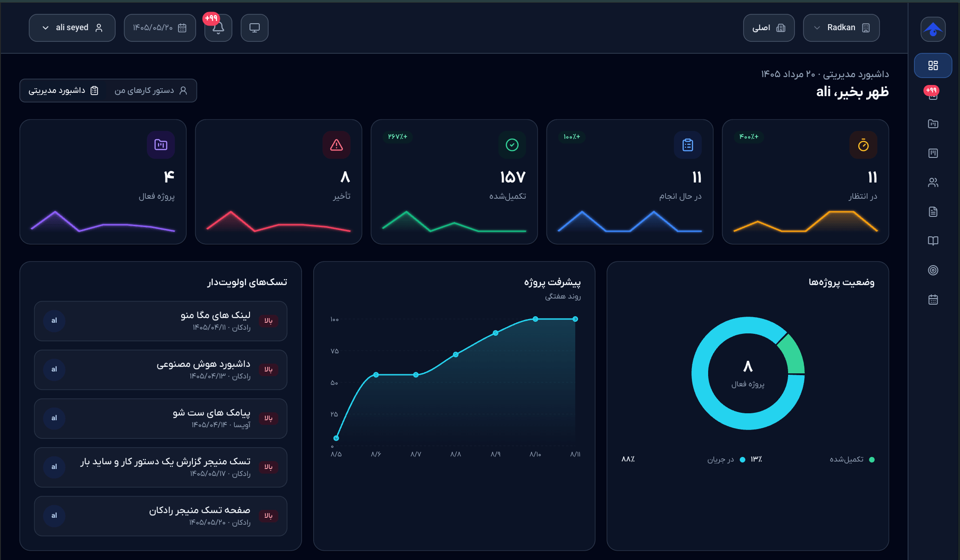Expand the ali seyed user menu chevron
This screenshot has width=960, height=560.
tap(46, 28)
